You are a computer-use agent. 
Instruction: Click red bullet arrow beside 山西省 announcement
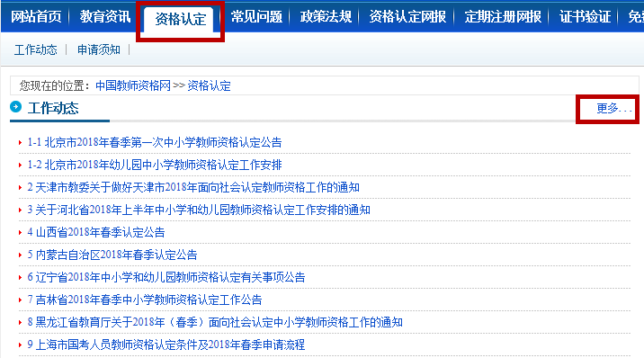pos(20,233)
